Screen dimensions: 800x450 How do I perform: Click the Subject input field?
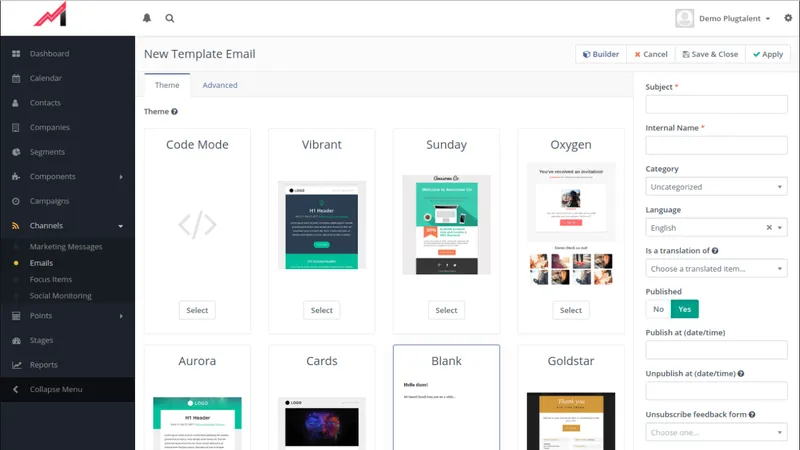[x=716, y=105]
